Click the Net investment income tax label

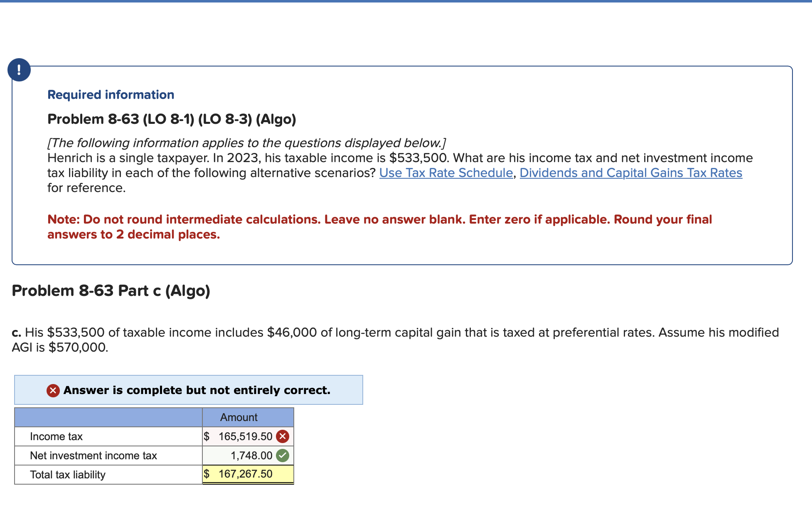(x=94, y=456)
